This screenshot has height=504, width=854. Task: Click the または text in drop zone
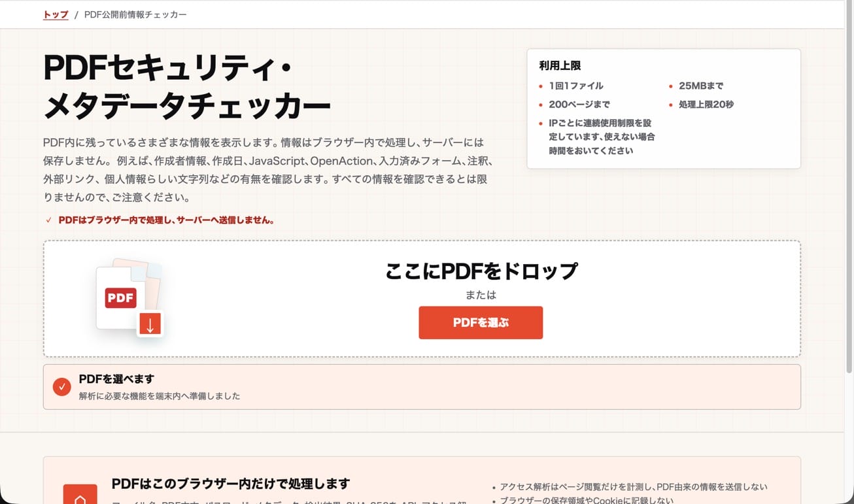point(481,295)
